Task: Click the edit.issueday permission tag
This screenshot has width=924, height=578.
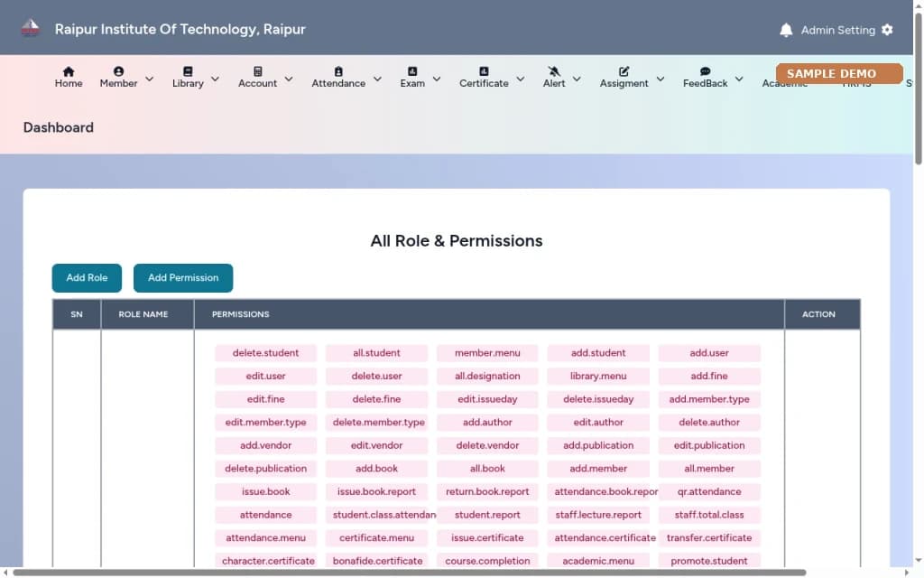Action: 487,399
